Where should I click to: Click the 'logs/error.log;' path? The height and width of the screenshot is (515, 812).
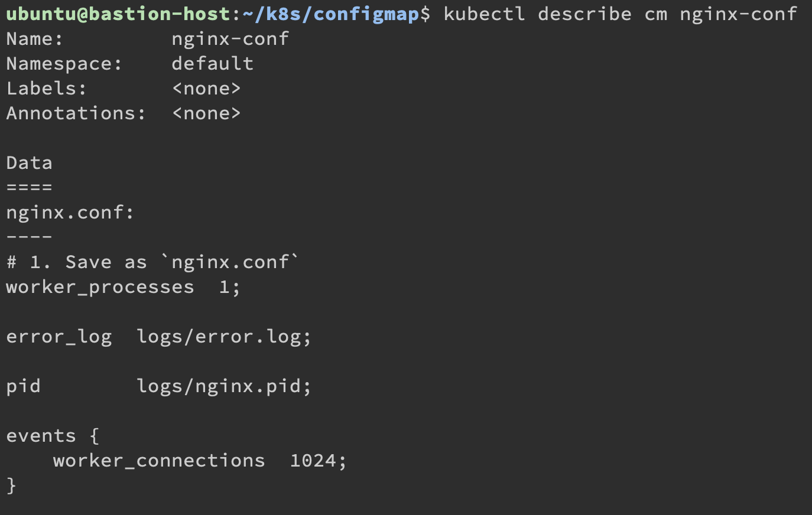point(223,337)
